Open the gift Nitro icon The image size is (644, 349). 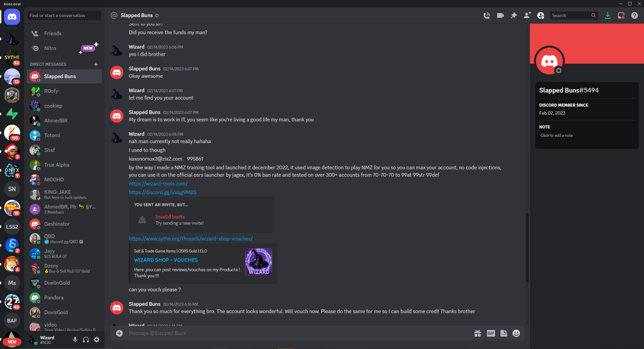coord(478,333)
